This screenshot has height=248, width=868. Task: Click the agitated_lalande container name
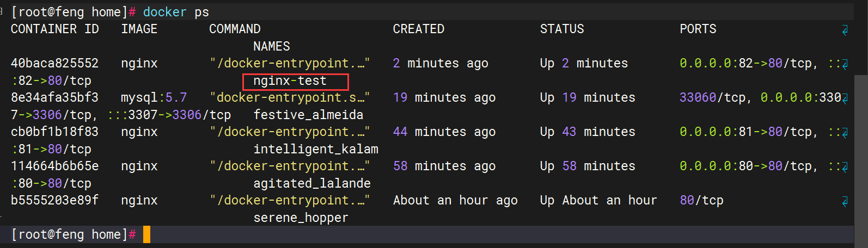[312, 184]
